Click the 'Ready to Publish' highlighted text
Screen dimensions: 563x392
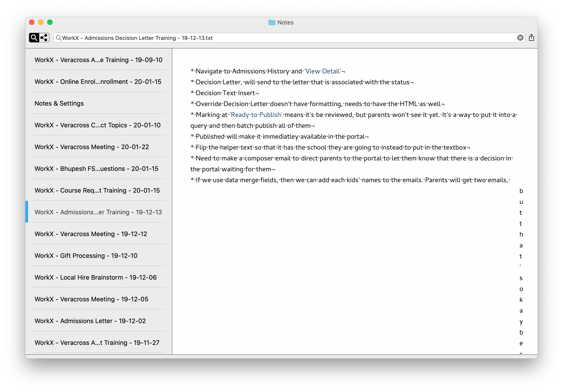tap(256, 115)
